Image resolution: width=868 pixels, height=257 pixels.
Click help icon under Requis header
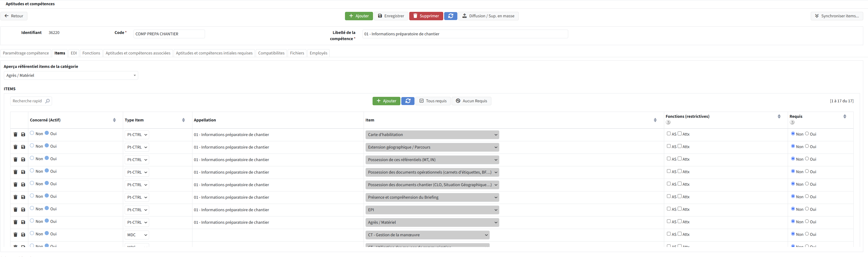(x=792, y=122)
